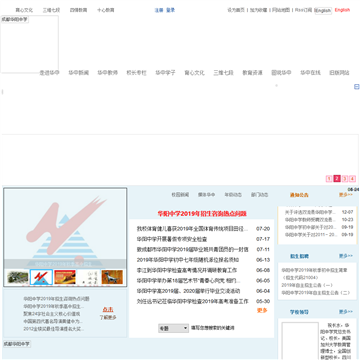
Task: Go to banner slide 3
Action: (x=345, y=179)
